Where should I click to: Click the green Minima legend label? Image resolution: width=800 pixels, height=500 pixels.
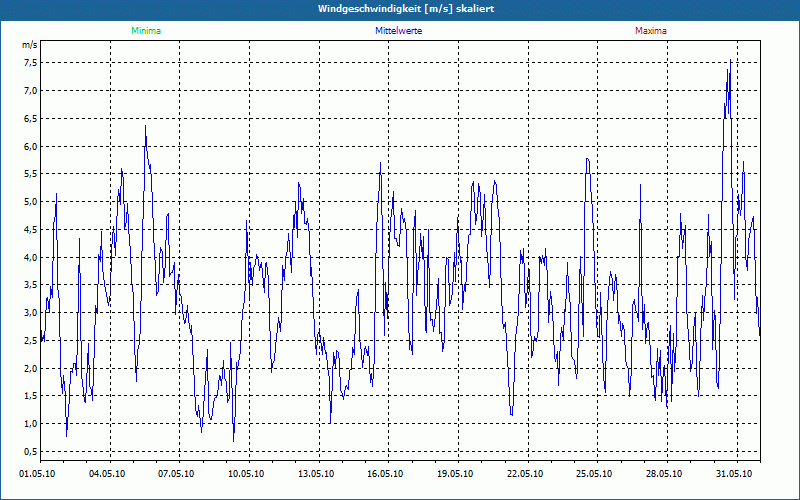[146, 31]
